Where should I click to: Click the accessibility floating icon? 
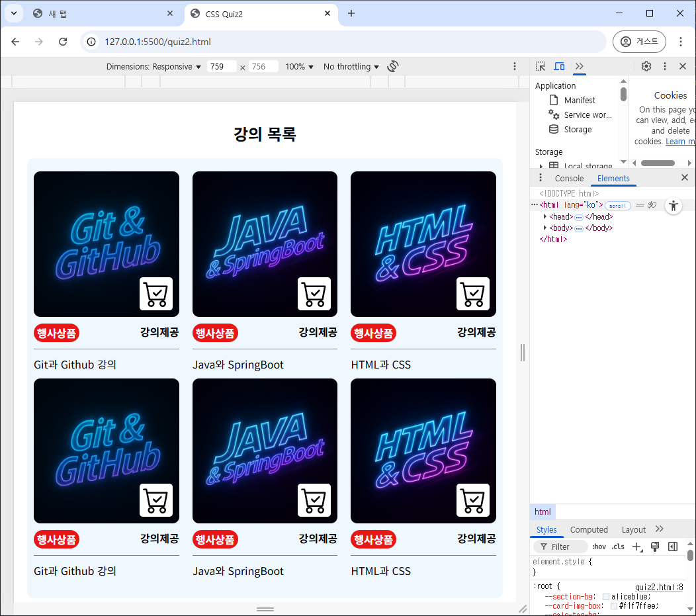click(x=674, y=206)
